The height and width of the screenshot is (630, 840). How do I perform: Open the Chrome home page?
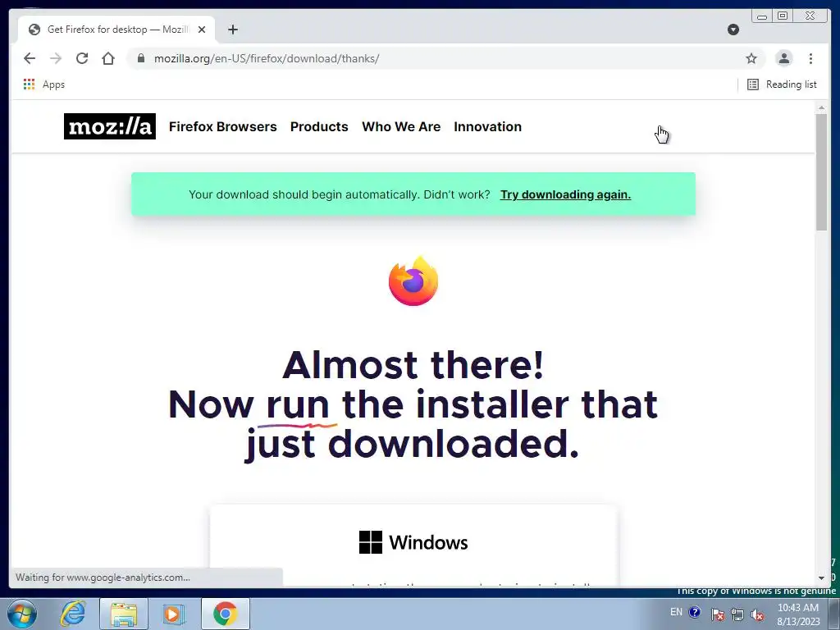pos(108,58)
